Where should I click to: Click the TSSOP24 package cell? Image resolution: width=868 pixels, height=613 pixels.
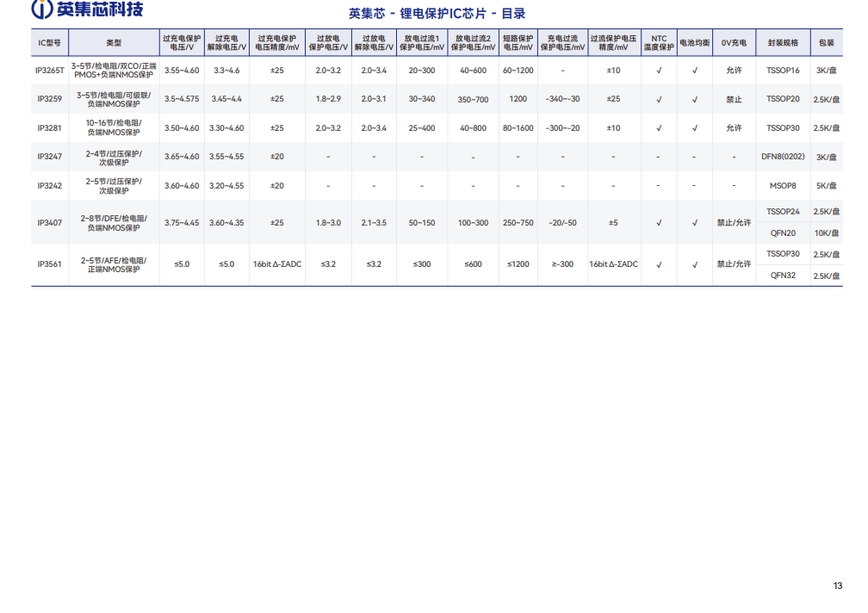[x=783, y=211]
